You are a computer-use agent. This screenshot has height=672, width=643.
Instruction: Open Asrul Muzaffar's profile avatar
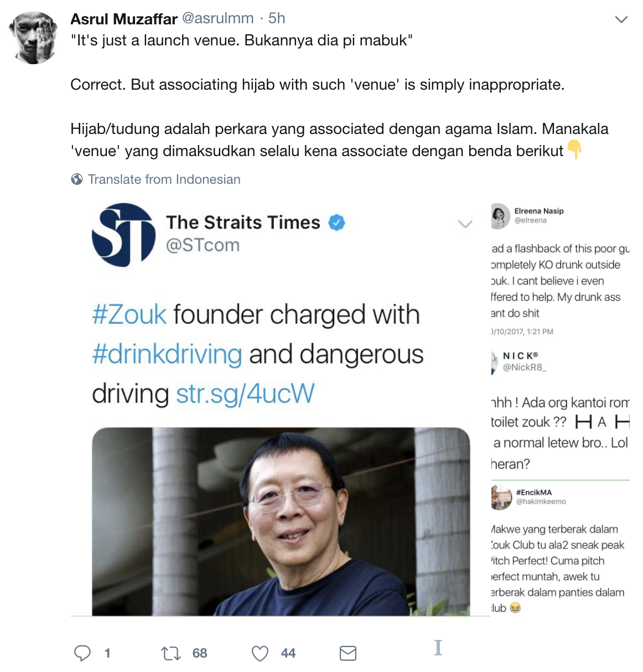tap(34, 37)
